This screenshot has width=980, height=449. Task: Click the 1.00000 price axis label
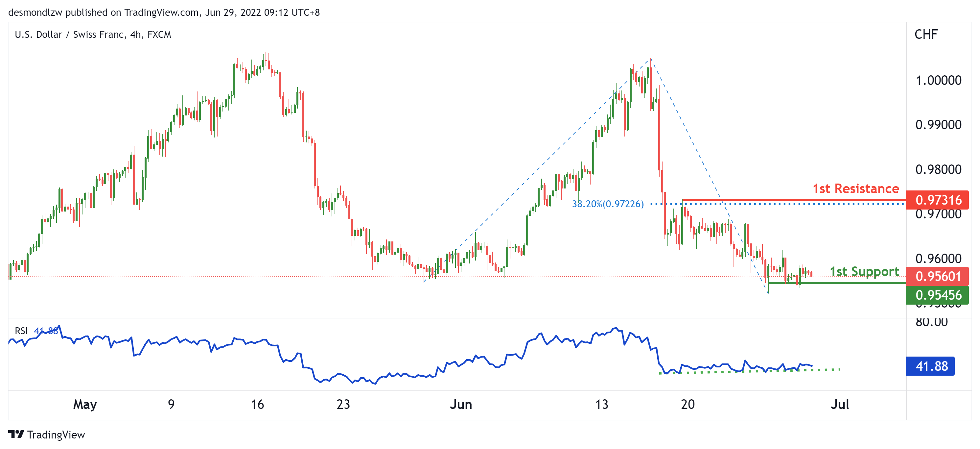(938, 80)
